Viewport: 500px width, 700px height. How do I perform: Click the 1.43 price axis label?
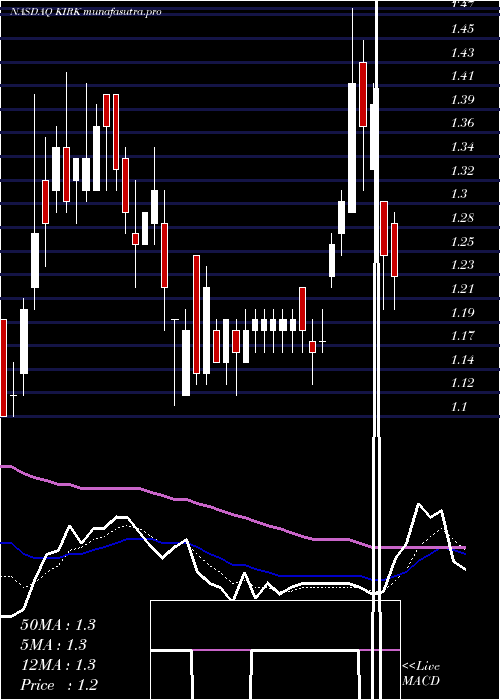pyautogui.click(x=462, y=53)
